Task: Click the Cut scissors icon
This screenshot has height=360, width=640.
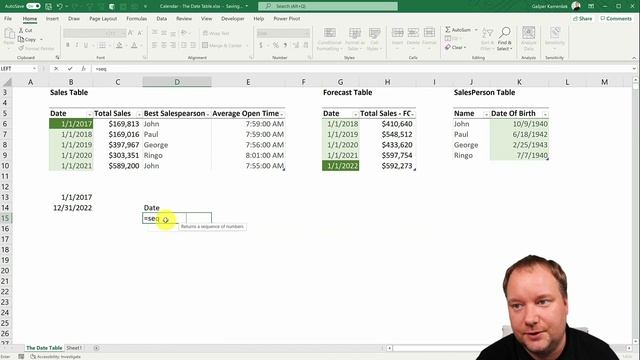Action: (21, 30)
